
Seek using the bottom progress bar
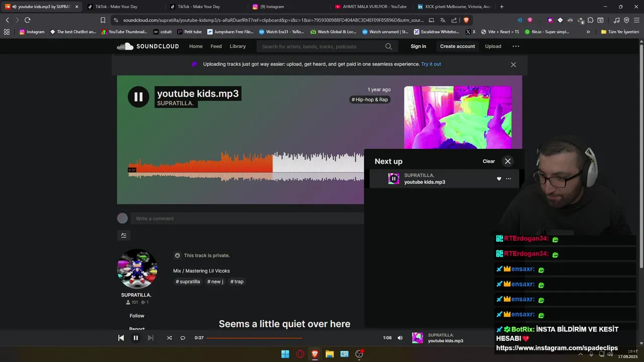pyautogui.click(x=292, y=338)
